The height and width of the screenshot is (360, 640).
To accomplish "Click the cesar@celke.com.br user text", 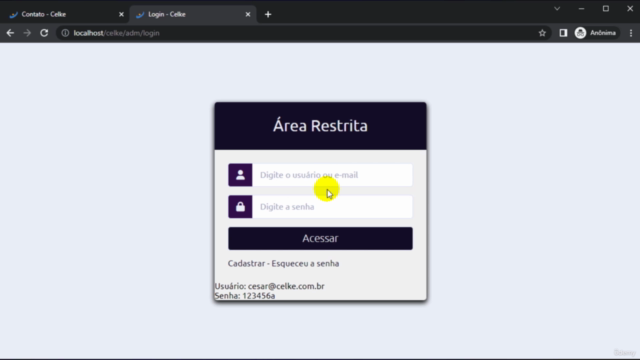I will tap(286, 286).
